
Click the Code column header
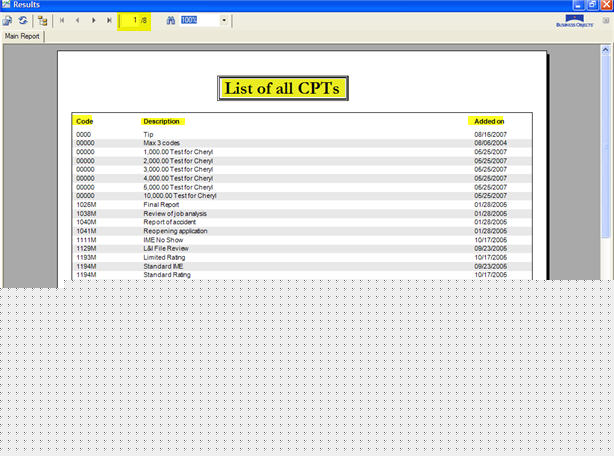(85, 121)
